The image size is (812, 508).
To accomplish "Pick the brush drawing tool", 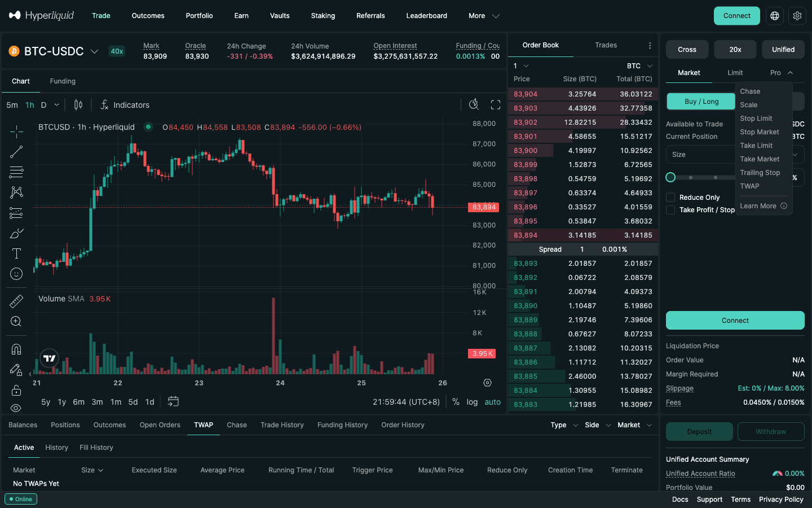I will [x=16, y=233].
